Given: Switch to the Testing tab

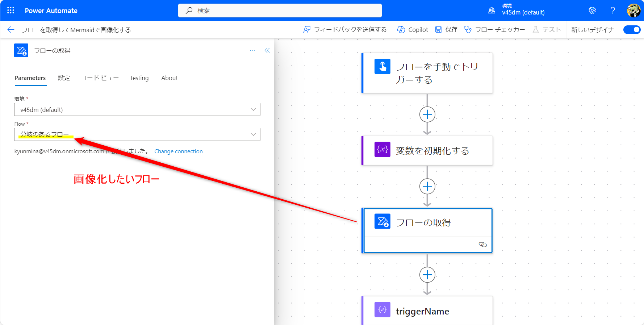Looking at the screenshot, I should coord(139,78).
